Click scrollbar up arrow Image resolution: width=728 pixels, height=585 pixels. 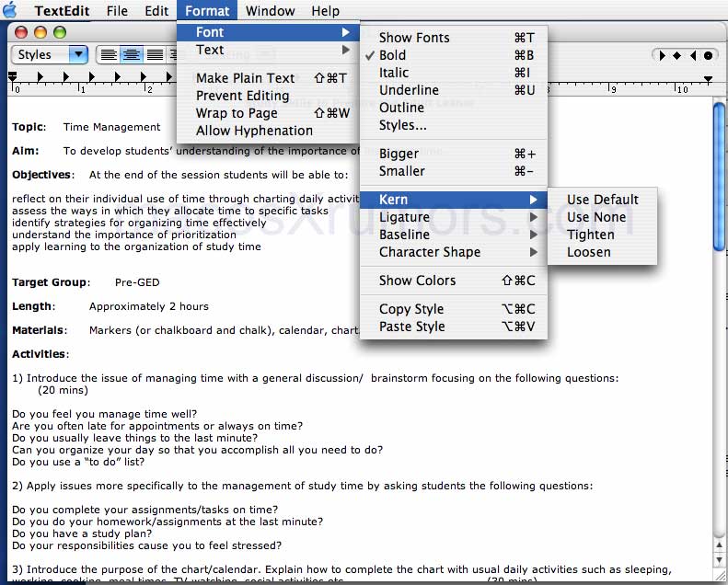(719, 545)
